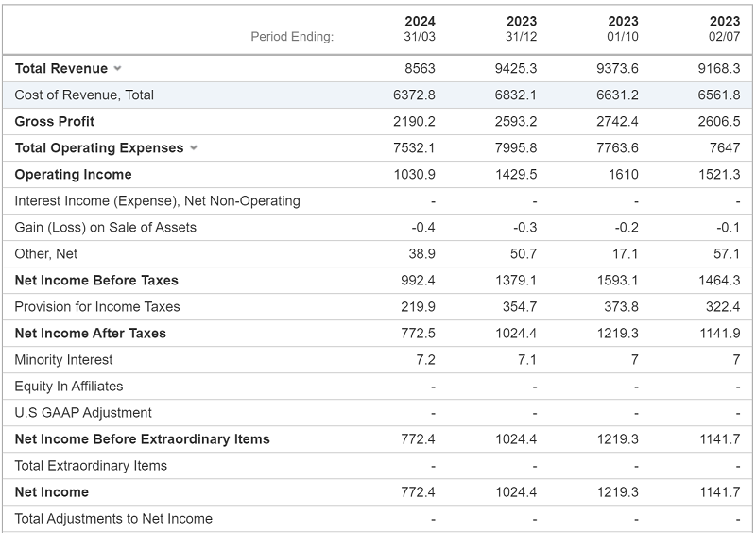
Task: Select Operating Income value 1610
Action: click(624, 175)
